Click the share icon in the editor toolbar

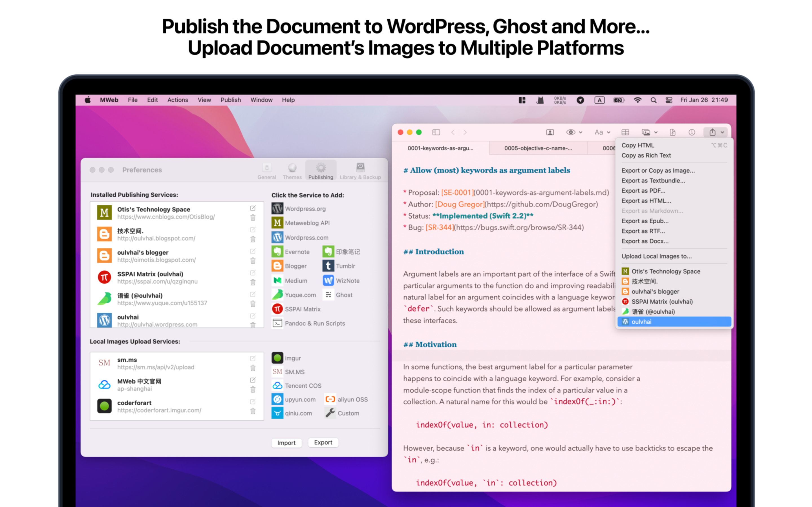click(712, 132)
